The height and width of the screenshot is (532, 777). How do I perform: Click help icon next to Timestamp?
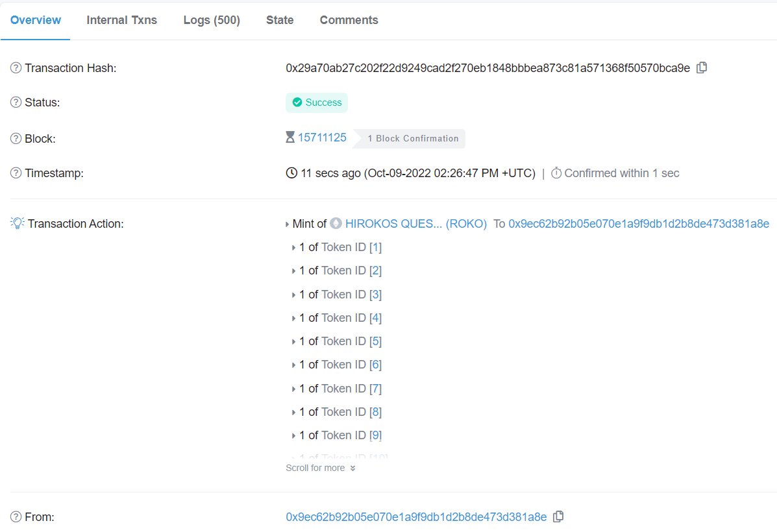pyautogui.click(x=16, y=173)
